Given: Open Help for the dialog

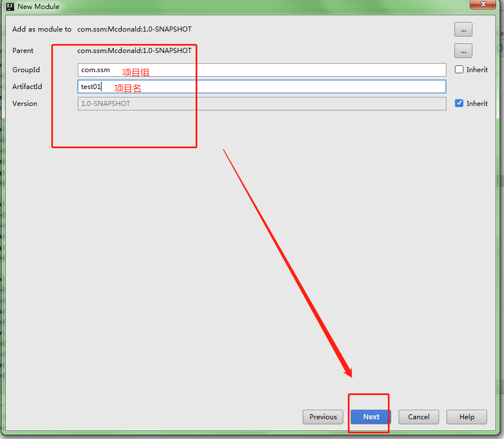Looking at the screenshot, I should tap(466, 417).
